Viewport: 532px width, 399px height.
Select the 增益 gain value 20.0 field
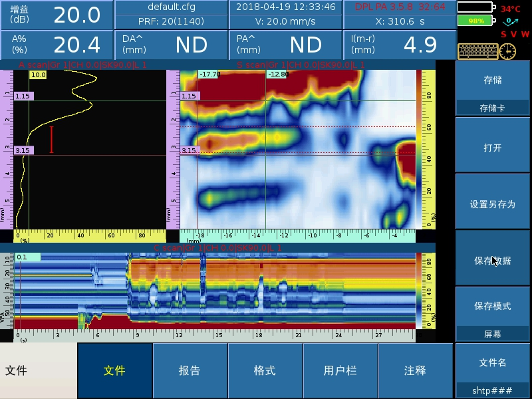[x=76, y=15]
